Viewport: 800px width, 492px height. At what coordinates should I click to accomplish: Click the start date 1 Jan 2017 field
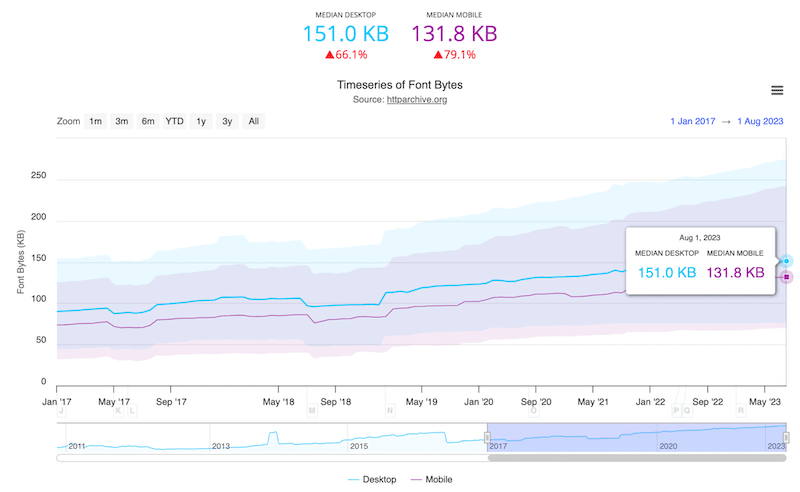697,122
